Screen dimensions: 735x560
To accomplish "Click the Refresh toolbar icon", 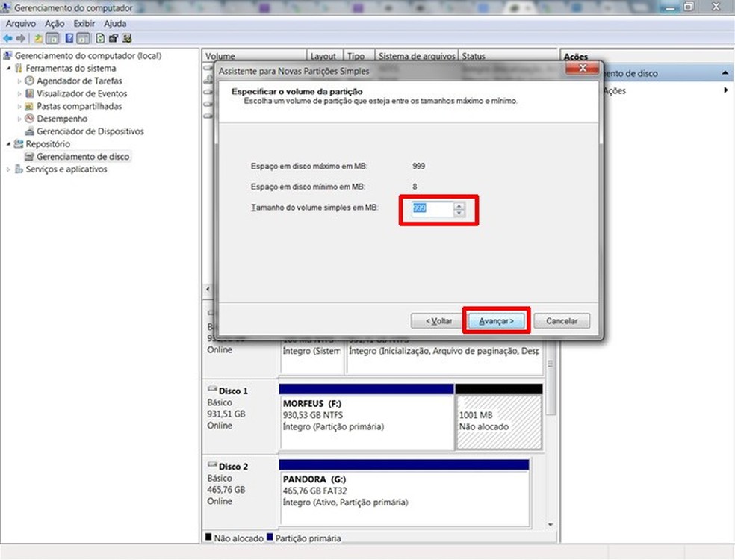I will pos(100,38).
